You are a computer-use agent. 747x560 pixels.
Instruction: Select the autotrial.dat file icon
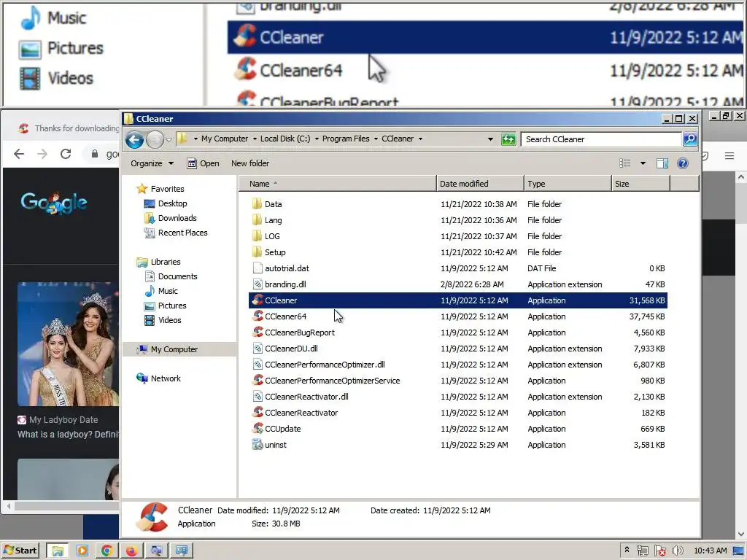pos(258,268)
